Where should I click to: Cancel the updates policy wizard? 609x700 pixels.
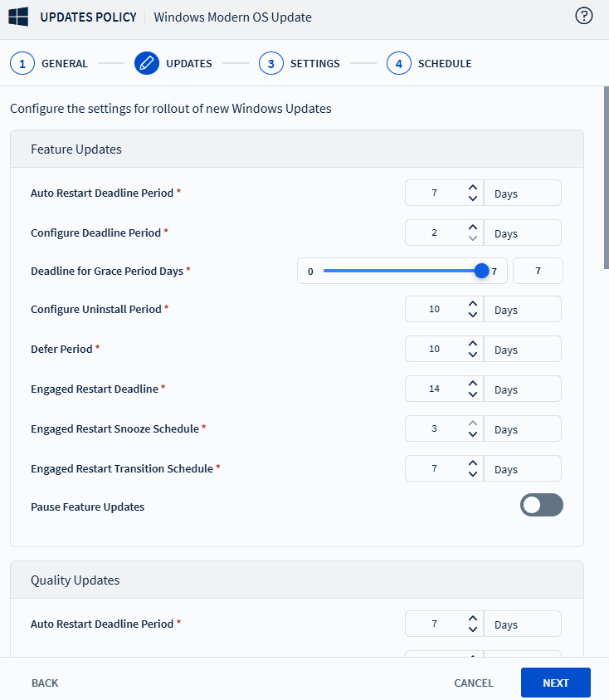coord(473,683)
